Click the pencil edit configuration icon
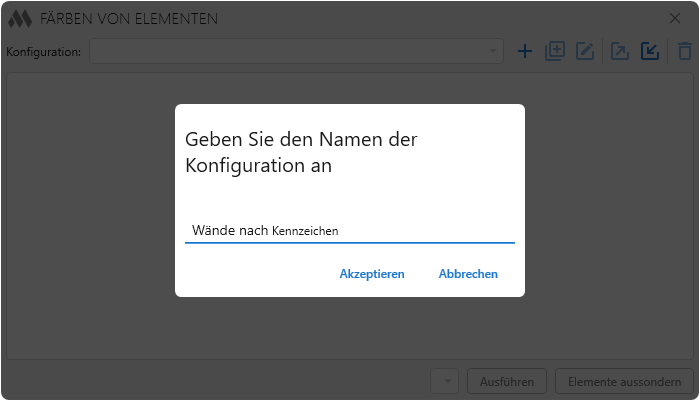This screenshot has width=700, height=400. tap(585, 51)
